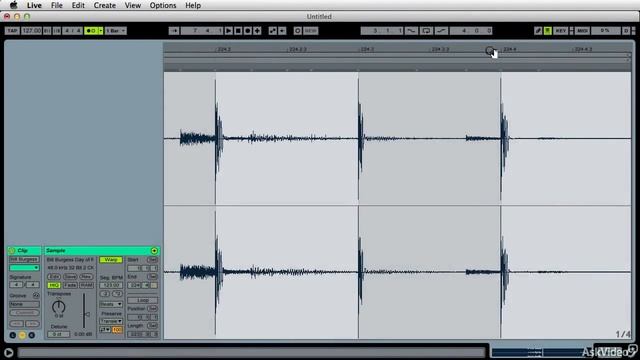Screen dimensions: 640x360
Task: Open the Beats warp mode dropdown
Action: pos(111,304)
